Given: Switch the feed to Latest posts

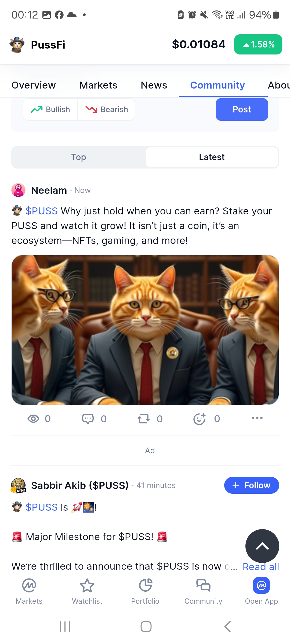Looking at the screenshot, I should 212,157.
